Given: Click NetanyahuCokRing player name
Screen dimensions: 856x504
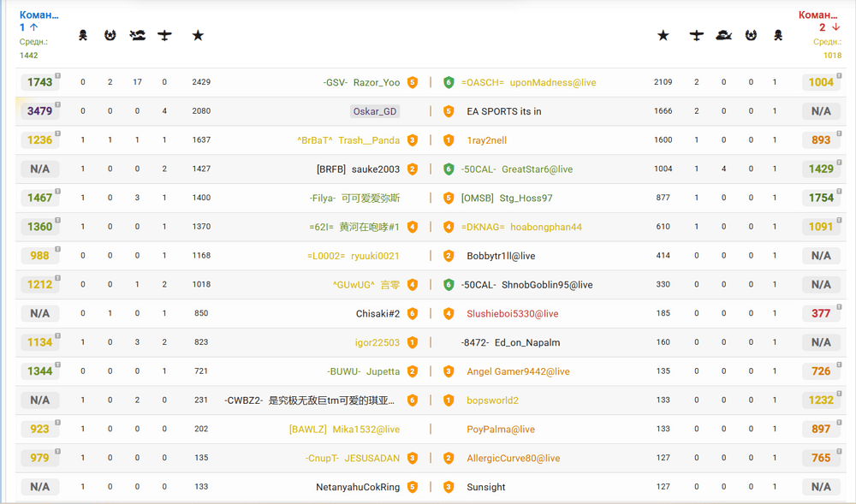Looking at the screenshot, I should [358, 487].
